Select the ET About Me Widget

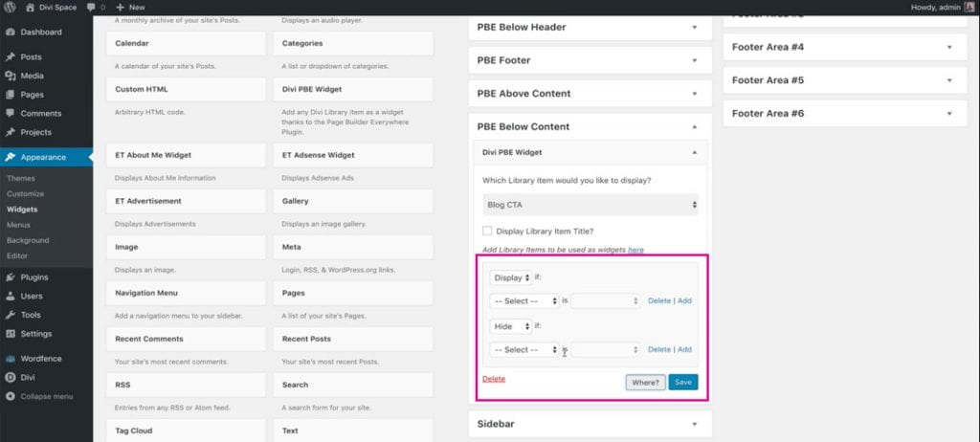pos(187,155)
